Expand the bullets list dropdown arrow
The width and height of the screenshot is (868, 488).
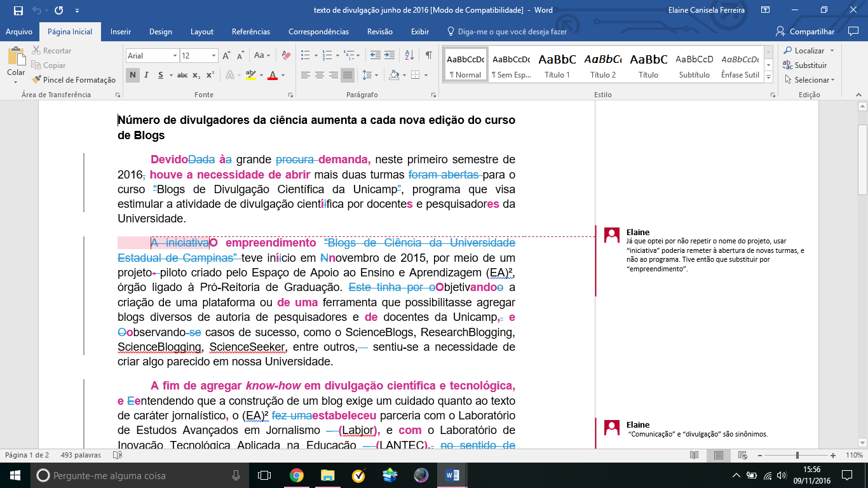tap(315, 55)
